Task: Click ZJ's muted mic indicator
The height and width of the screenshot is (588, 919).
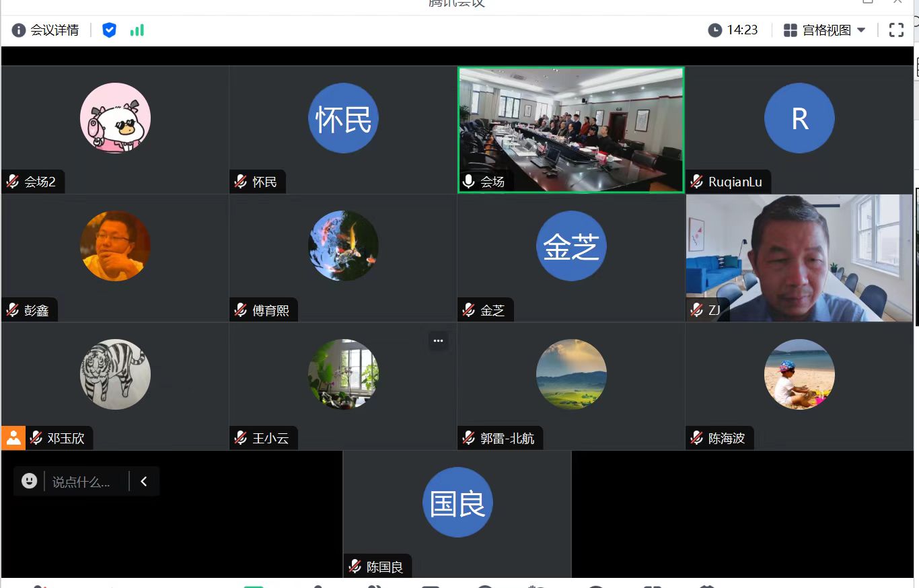Action: coord(696,309)
